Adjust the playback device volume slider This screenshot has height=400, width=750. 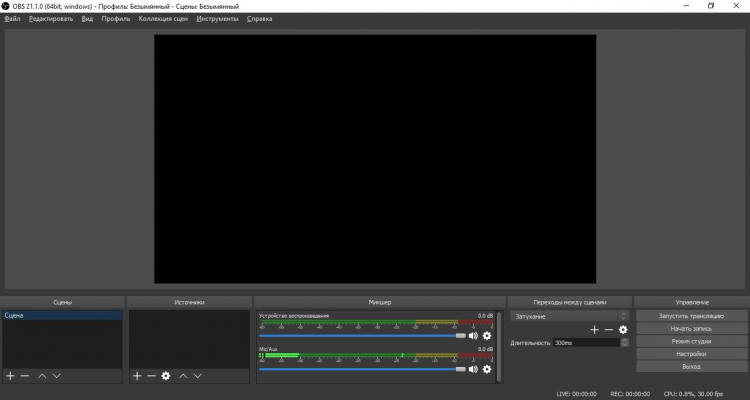coord(362,336)
